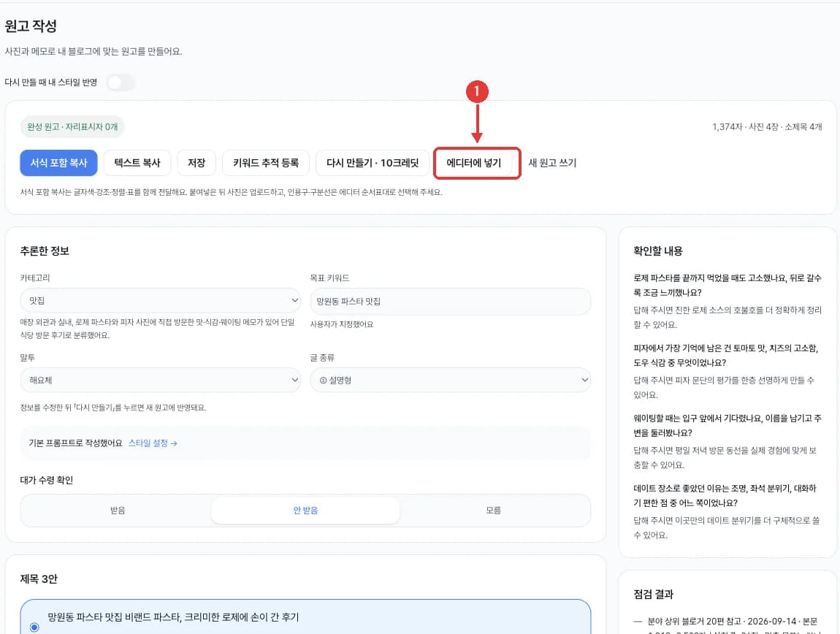Click the 제목 3안 heading
This screenshot has height=634, width=840.
[39, 578]
